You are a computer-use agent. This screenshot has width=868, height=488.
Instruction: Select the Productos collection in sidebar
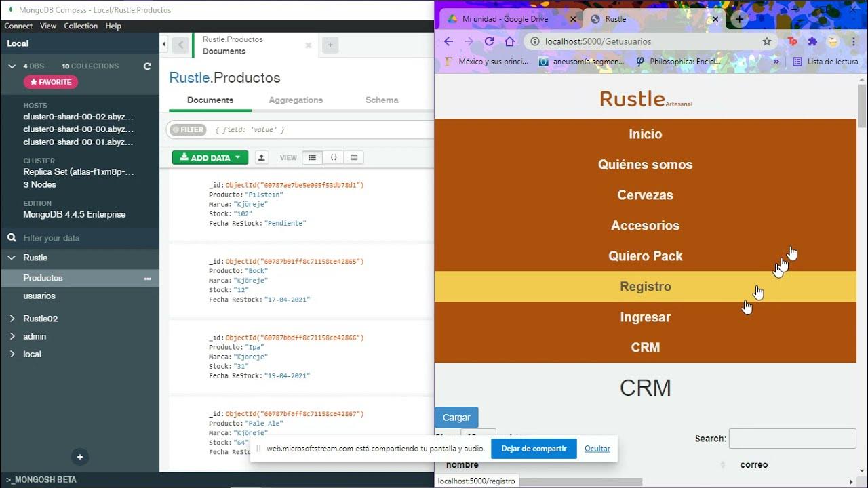pyautogui.click(x=43, y=278)
